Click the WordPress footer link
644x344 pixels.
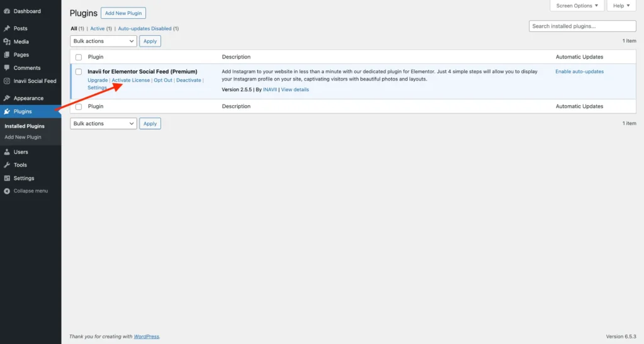(x=146, y=336)
